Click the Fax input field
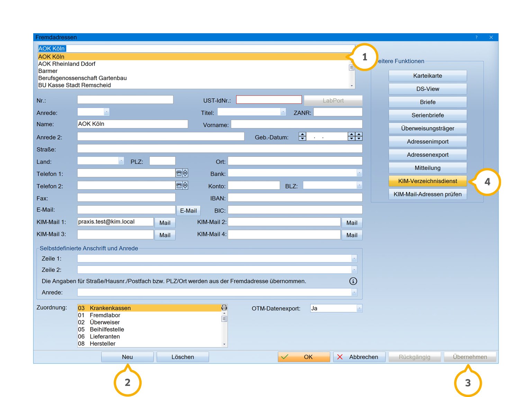 click(126, 197)
